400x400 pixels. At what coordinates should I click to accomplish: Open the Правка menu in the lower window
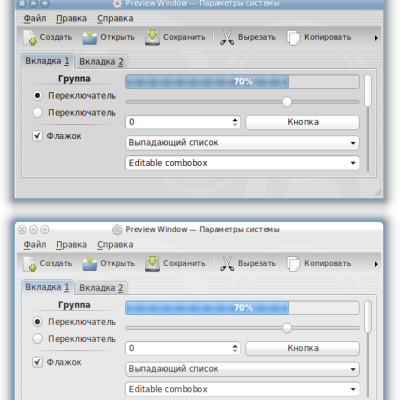71,244
